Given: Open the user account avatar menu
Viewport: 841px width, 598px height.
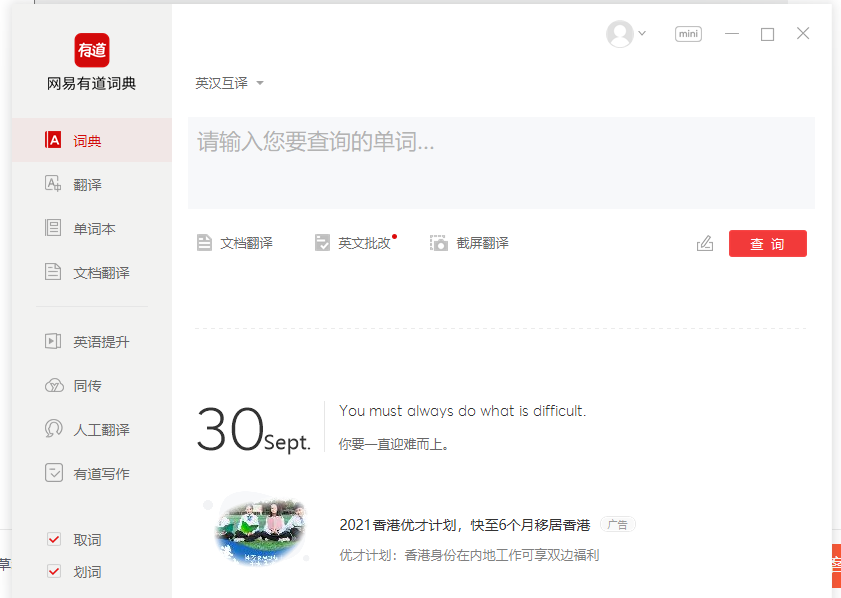Looking at the screenshot, I should click(619, 34).
